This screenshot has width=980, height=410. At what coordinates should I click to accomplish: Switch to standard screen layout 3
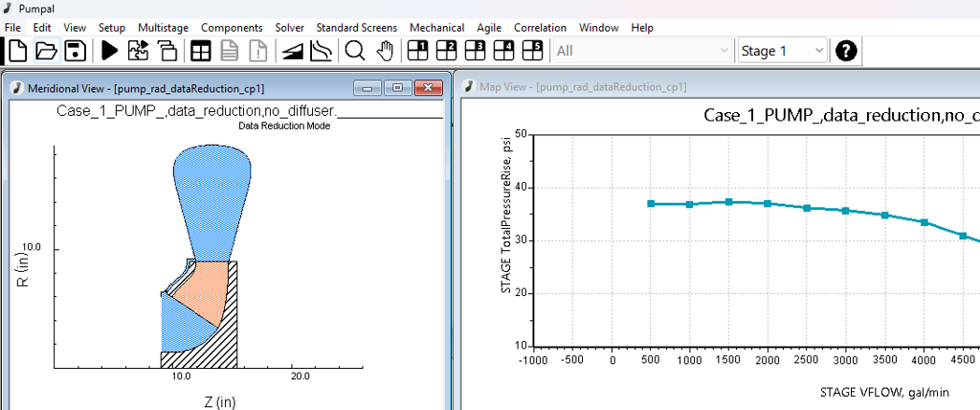(476, 51)
